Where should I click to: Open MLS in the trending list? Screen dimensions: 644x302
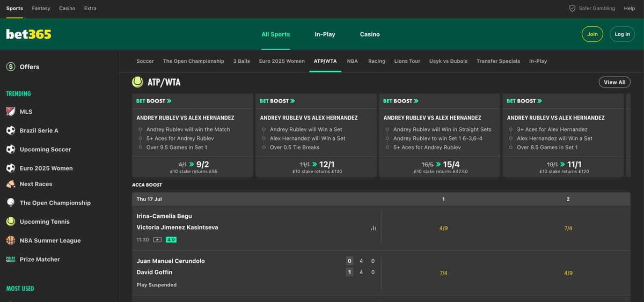(x=26, y=112)
